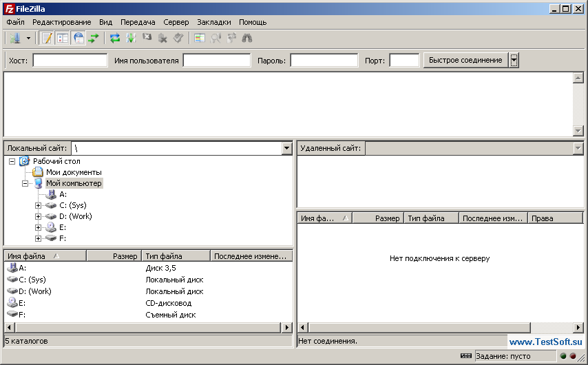Open the Передача menu
This screenshot has width=588, height=365.
click(x=138, y=22)
